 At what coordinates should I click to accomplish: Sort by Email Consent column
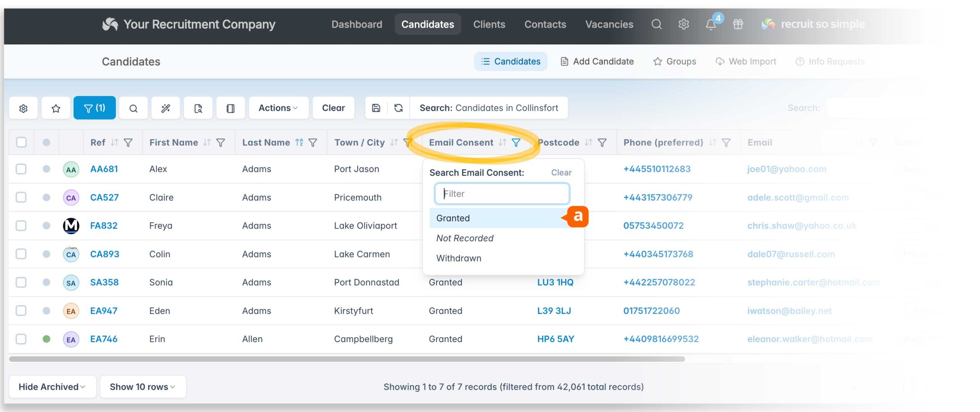(x=502, y=143)
